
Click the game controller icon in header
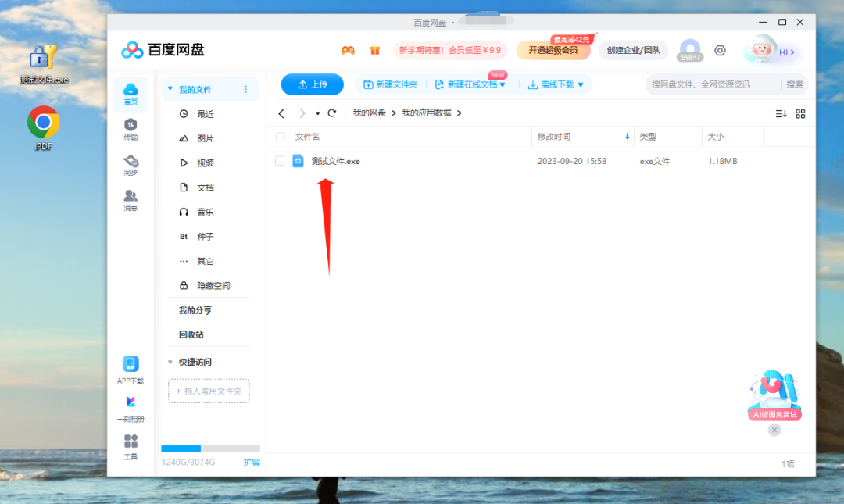[x=348, y=51]
